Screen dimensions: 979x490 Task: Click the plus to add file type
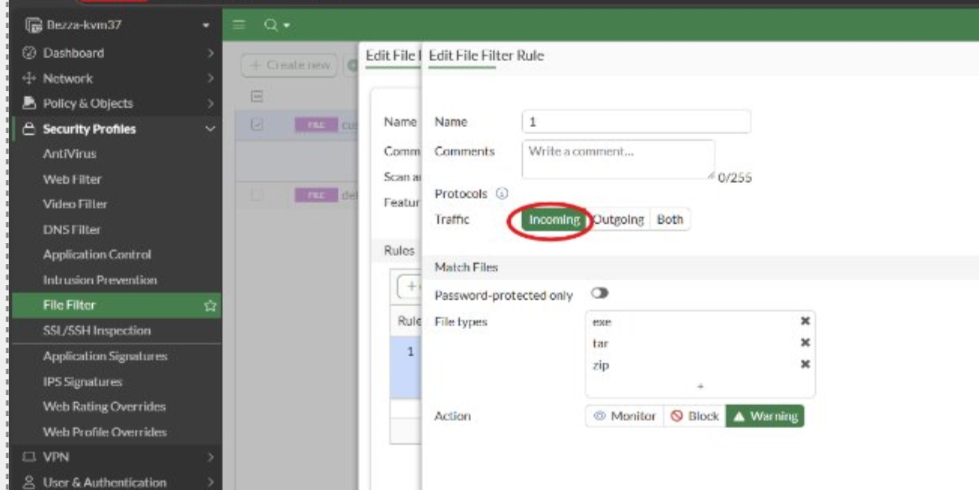coord(700,386)
